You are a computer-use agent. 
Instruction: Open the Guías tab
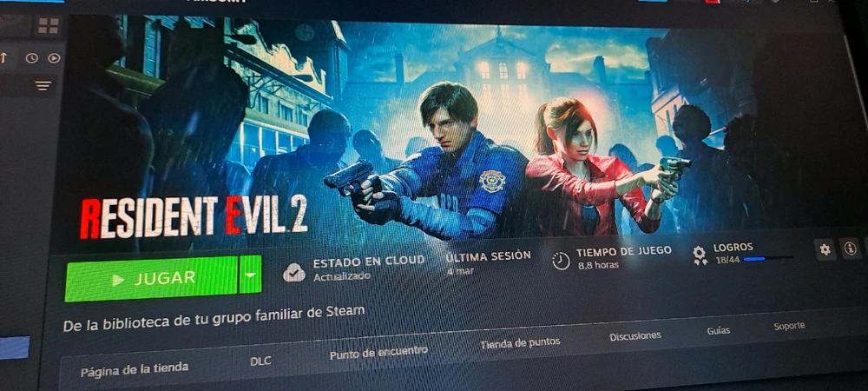tap(719, 331)
